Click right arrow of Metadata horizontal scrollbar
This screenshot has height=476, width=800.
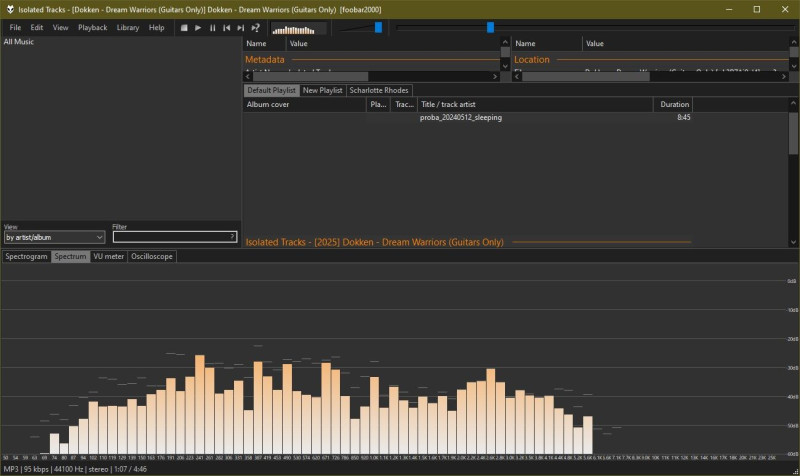coord(495,77)
